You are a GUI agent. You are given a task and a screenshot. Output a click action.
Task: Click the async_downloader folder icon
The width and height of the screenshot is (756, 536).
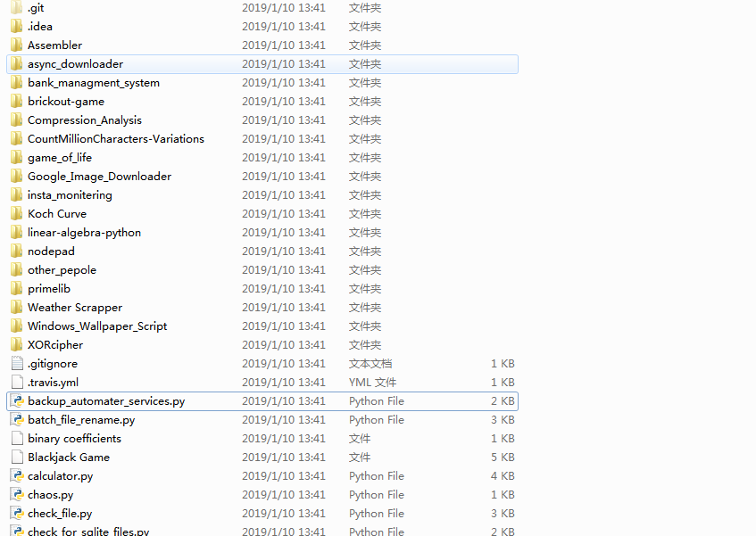16,64
